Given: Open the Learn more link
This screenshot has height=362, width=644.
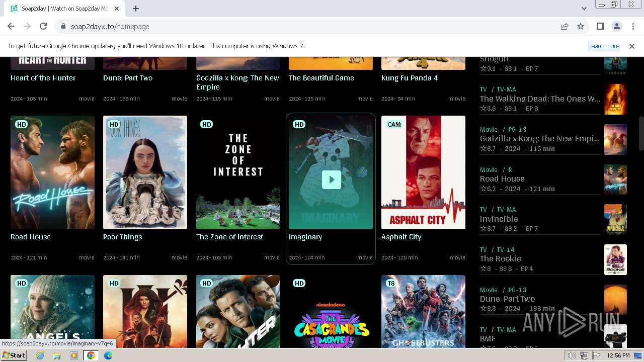Looking at the screenshot, I should click(604, 46).
